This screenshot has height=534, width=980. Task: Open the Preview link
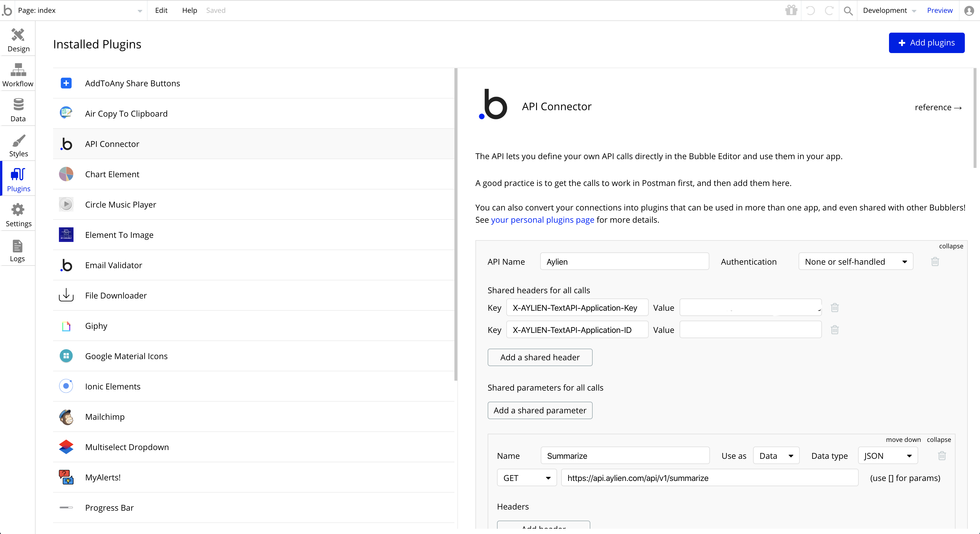coord(940,10)
